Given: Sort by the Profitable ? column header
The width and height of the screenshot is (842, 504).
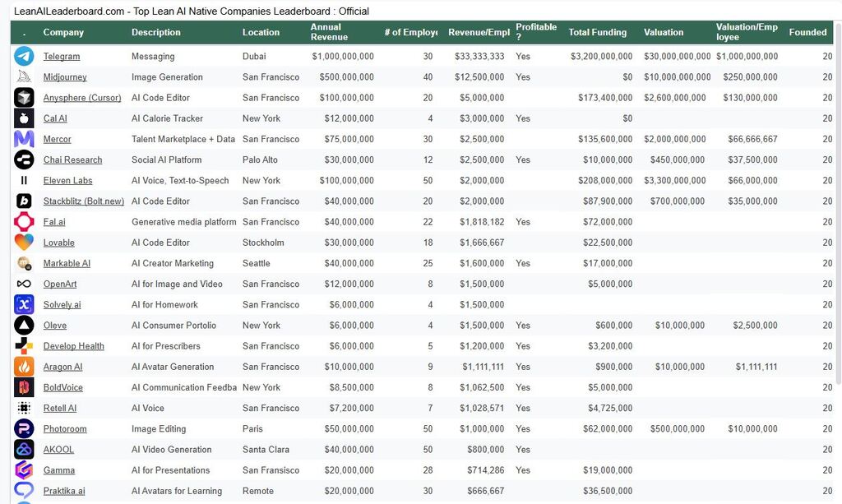Looking at the screenshot, I should [x=536, y=32].
